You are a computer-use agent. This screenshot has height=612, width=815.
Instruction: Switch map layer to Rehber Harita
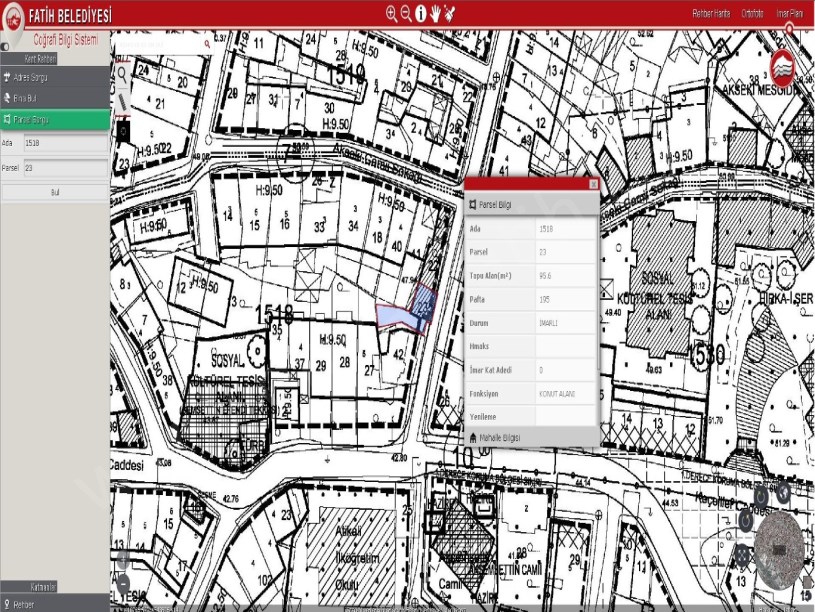pos(711,14)
